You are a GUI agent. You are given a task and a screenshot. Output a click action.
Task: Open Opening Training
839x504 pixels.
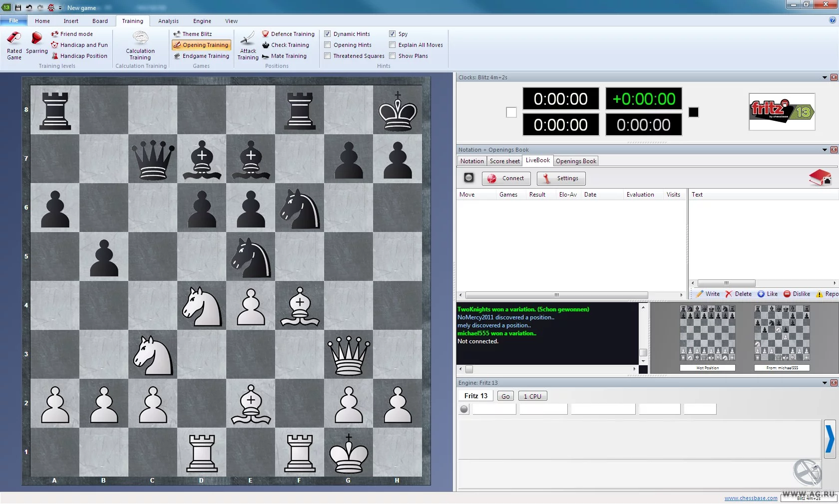(201, 45)
